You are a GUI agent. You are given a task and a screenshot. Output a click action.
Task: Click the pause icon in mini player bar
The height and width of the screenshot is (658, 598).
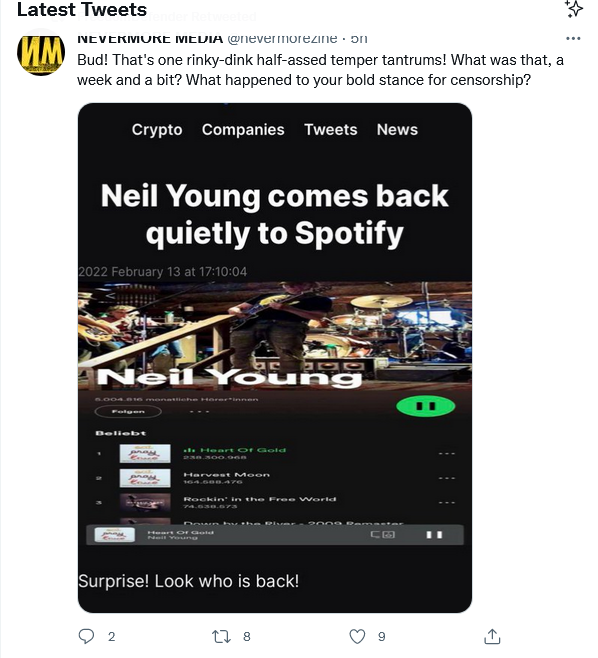coord(434,535)
